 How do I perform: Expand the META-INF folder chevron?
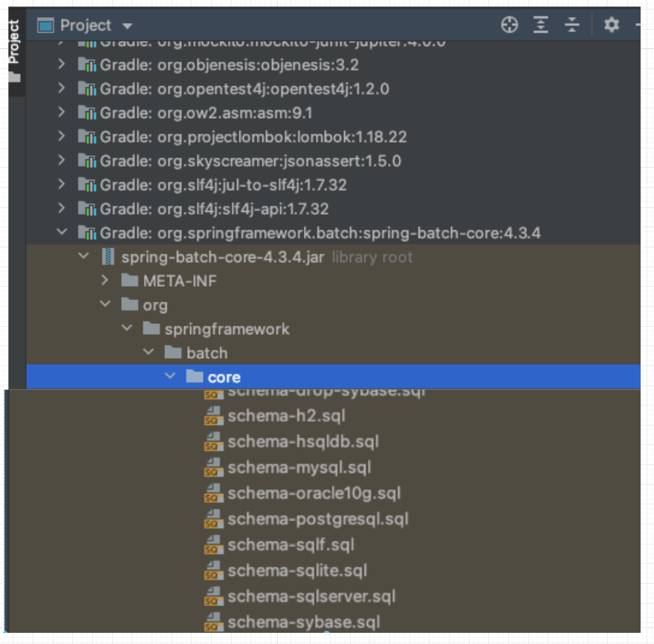[105, 280]
